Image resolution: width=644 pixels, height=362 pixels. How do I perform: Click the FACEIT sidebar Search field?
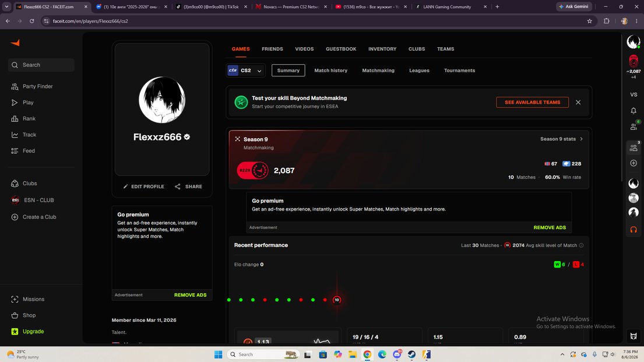[41, 65]
